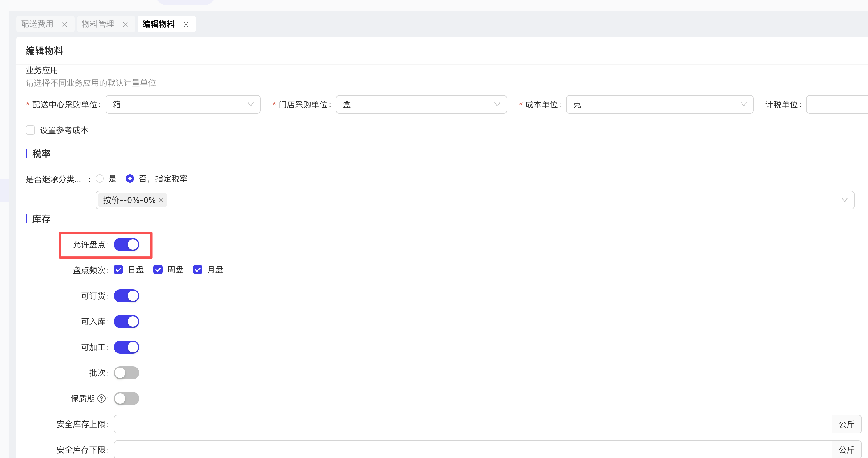Disable the 可订货 switch
Viewport: 868px width, 458px height.
click(126, 296)
